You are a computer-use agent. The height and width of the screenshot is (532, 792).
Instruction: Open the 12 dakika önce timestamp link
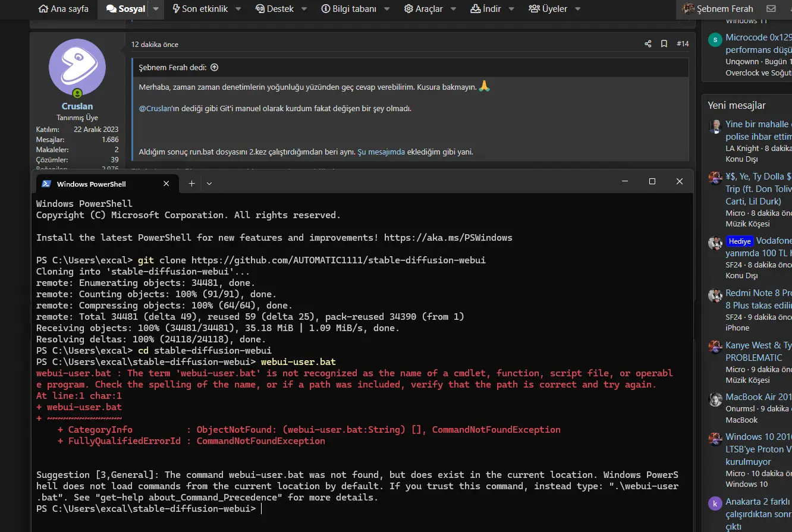point(155,45)
